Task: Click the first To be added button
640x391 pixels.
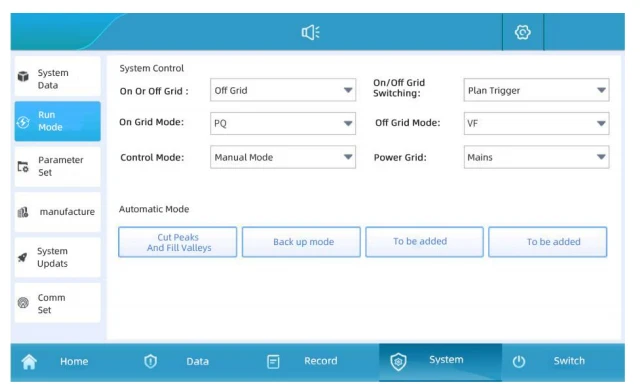Action: (424, 242)
